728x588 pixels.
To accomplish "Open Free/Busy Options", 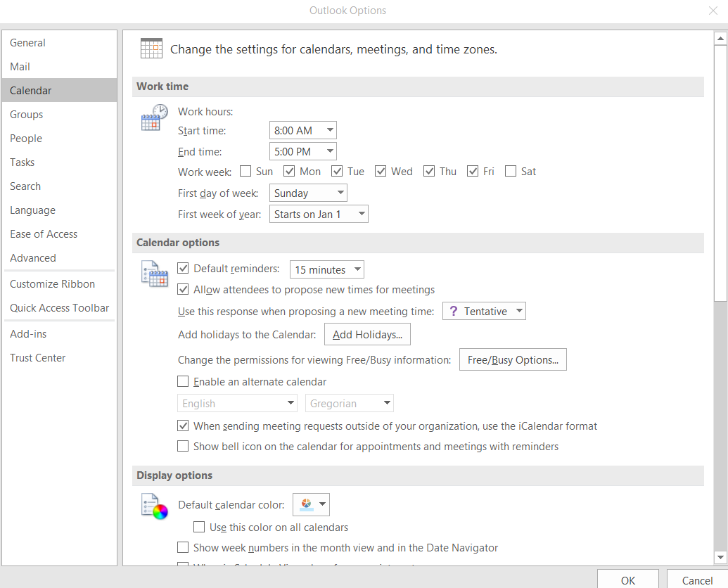I will click(x=513, y=359).
